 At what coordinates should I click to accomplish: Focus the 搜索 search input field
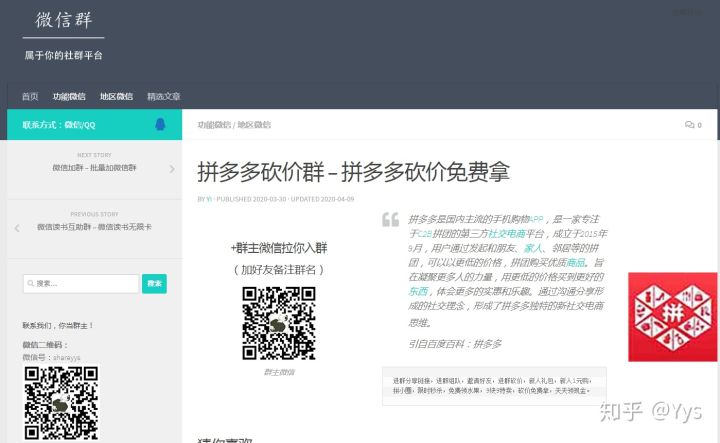coord(81,284)
